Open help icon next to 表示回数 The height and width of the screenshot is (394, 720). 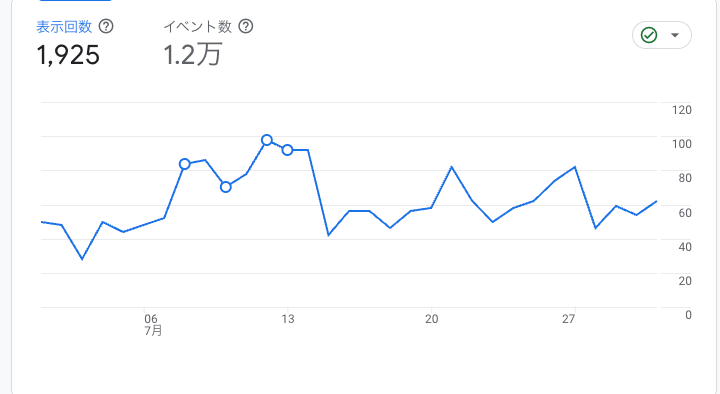(106, 26)
